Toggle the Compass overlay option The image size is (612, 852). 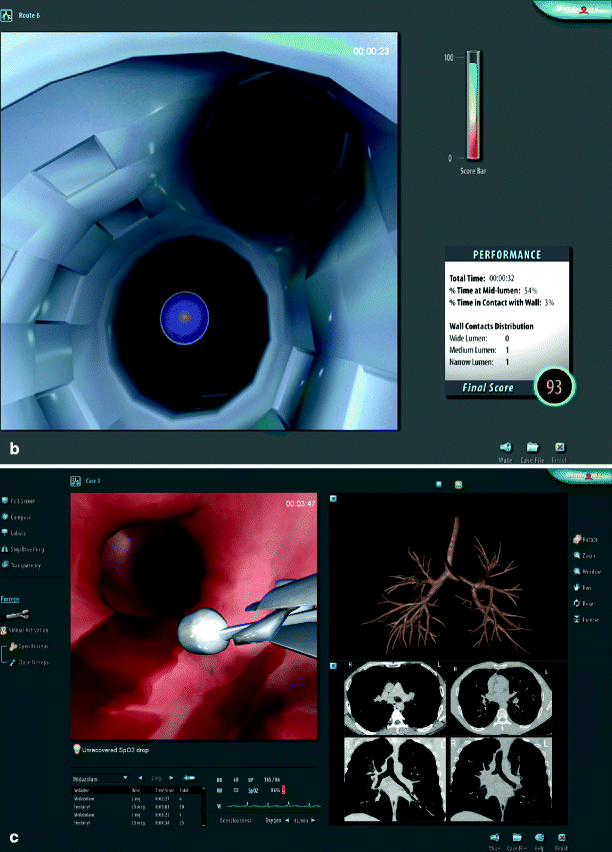click(x=19, y=516)
